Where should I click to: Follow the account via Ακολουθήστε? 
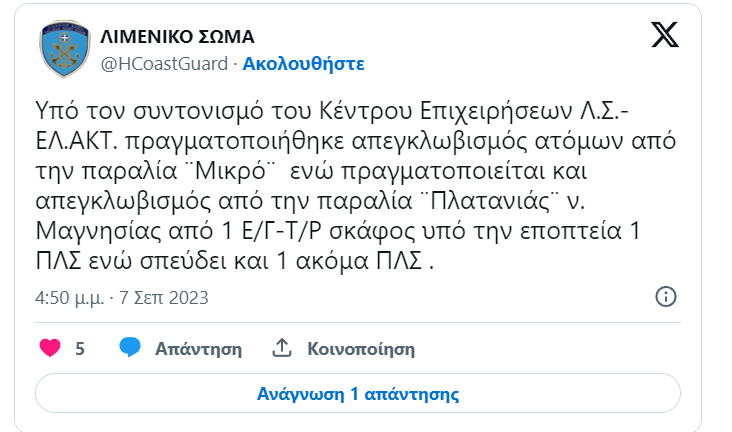click(303, 64)
